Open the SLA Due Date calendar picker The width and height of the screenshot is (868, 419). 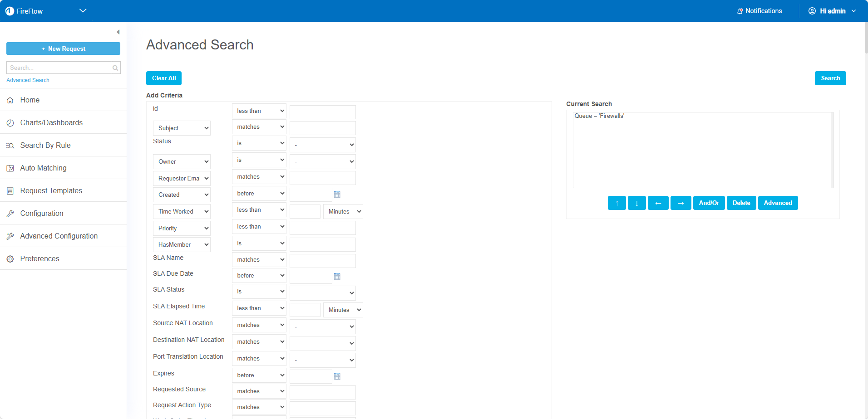click(337, 277)
